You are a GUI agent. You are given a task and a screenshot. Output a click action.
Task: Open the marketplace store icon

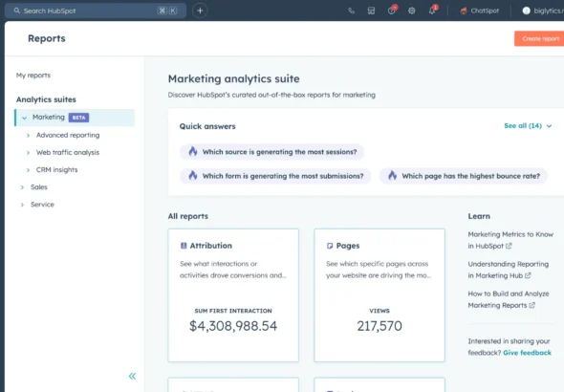(x=371, y=11)
